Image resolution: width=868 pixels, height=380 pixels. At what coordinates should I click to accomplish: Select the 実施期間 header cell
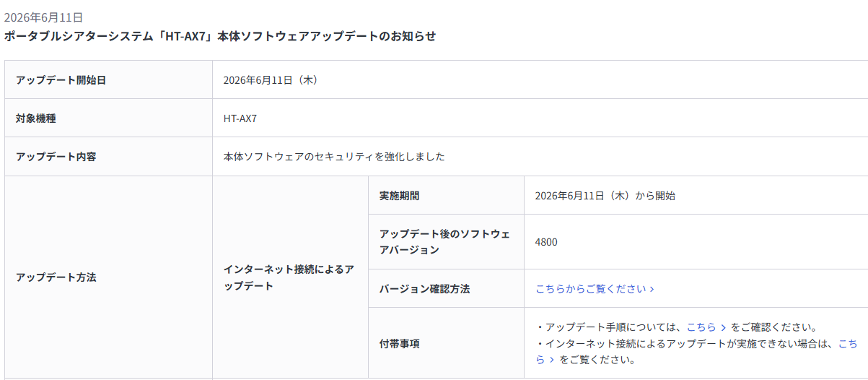(x=446, y=195)
